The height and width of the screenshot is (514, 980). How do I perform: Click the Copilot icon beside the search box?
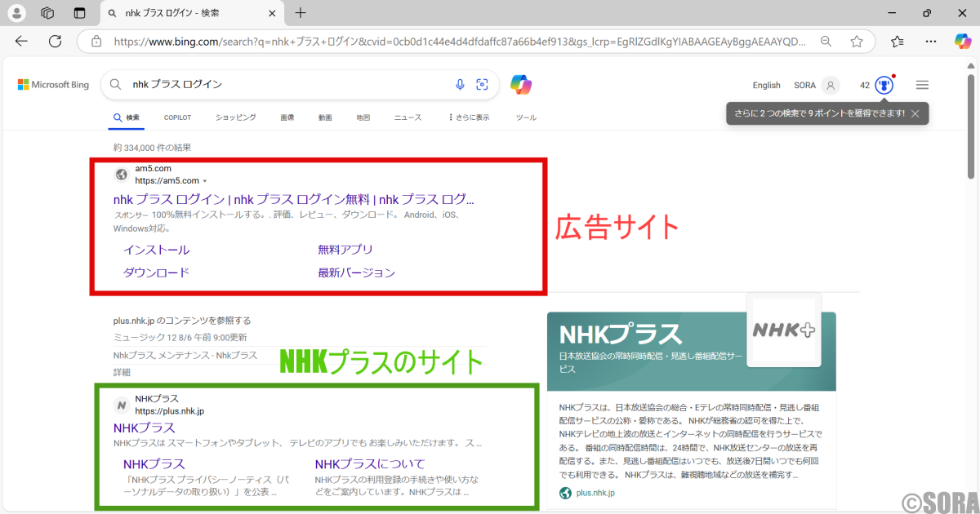(x=520, y=83)
